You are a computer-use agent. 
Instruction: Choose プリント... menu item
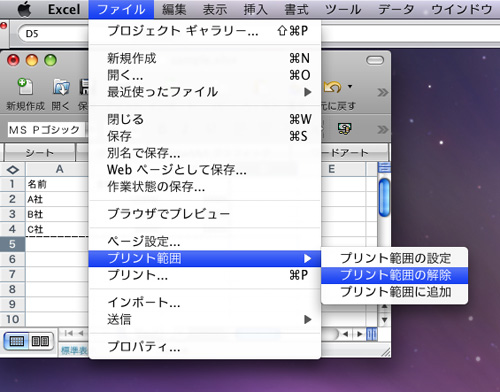(205, 275)
